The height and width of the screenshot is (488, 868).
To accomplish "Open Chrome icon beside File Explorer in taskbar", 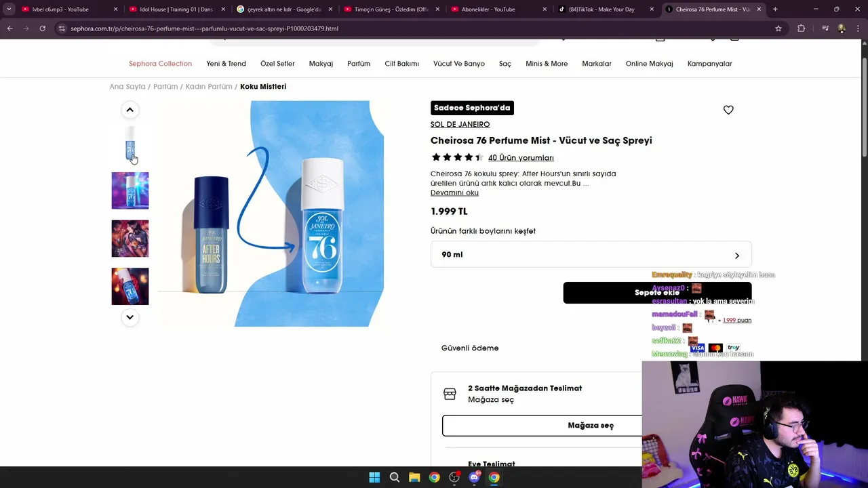I will point(434,477).
